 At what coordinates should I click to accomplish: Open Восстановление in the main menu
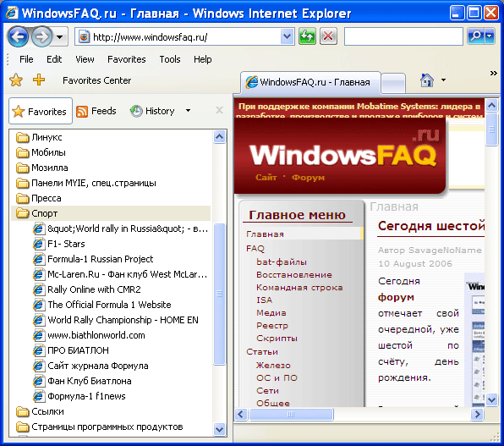[293, 275]
